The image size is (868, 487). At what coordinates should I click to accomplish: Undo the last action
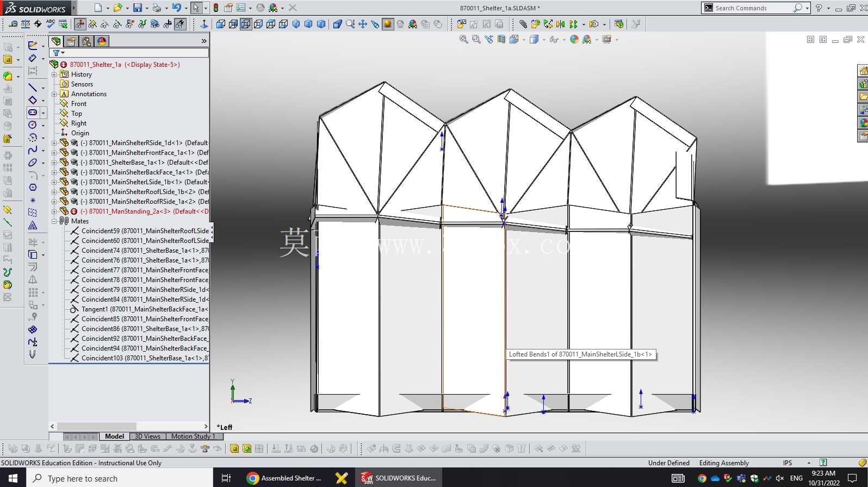176,8
